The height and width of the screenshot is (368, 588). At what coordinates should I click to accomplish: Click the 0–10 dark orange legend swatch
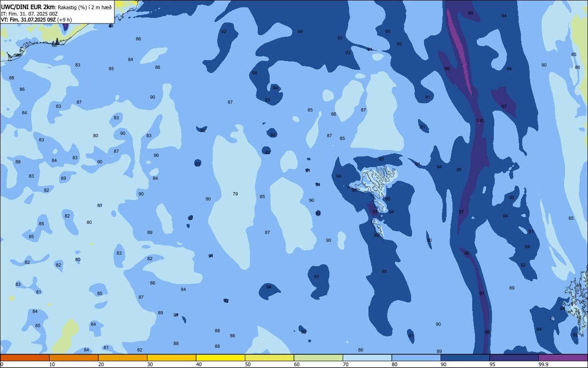[x=25, y=357]
